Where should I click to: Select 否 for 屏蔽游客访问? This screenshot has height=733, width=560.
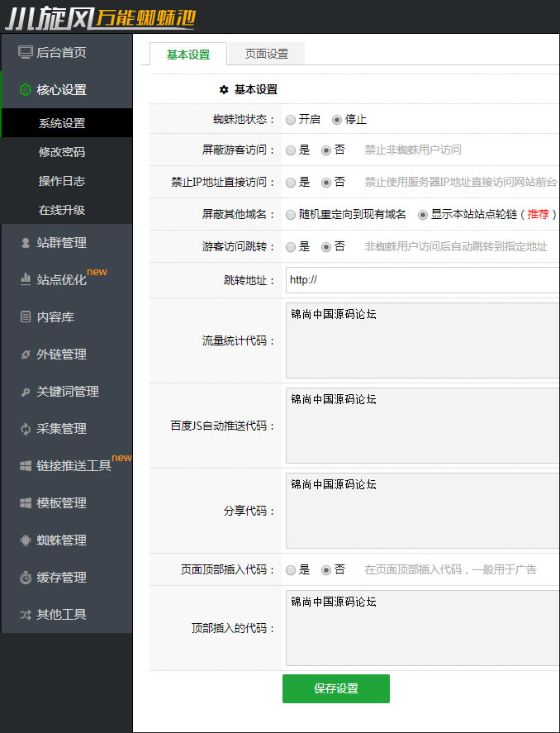pyautogui.click(x=326, y=150)
